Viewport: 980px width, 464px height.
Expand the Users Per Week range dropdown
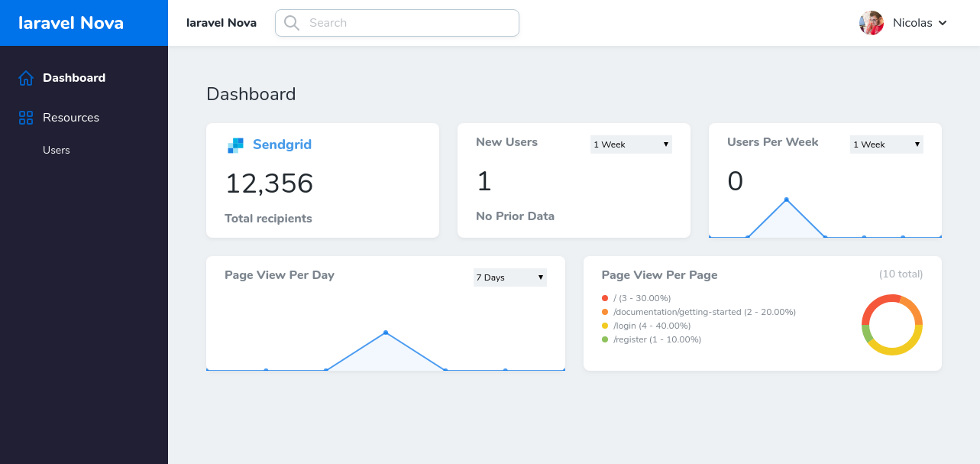pos(886,144)
